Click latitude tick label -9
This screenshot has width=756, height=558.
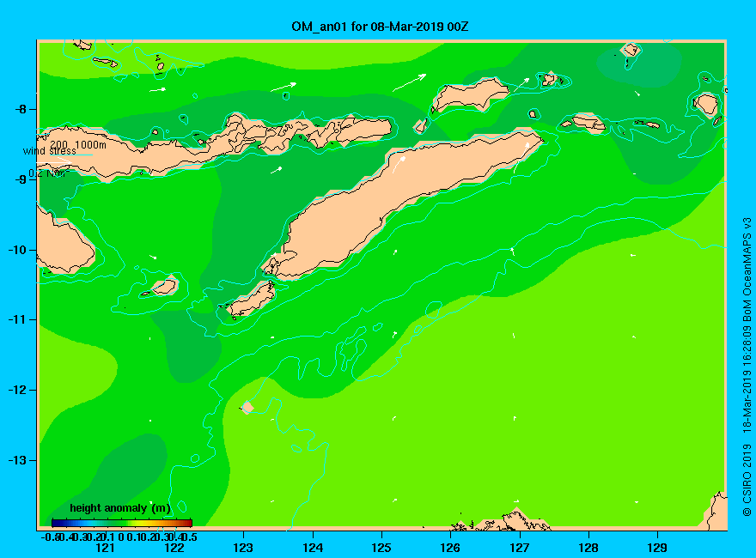(20, 179)
